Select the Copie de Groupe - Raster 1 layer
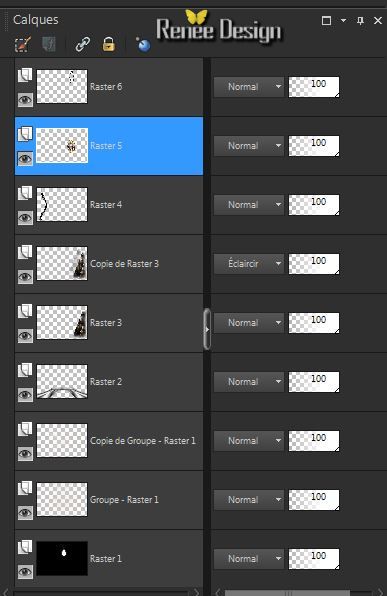The height and width of the screenshot is (596, 387). [109, 441]
